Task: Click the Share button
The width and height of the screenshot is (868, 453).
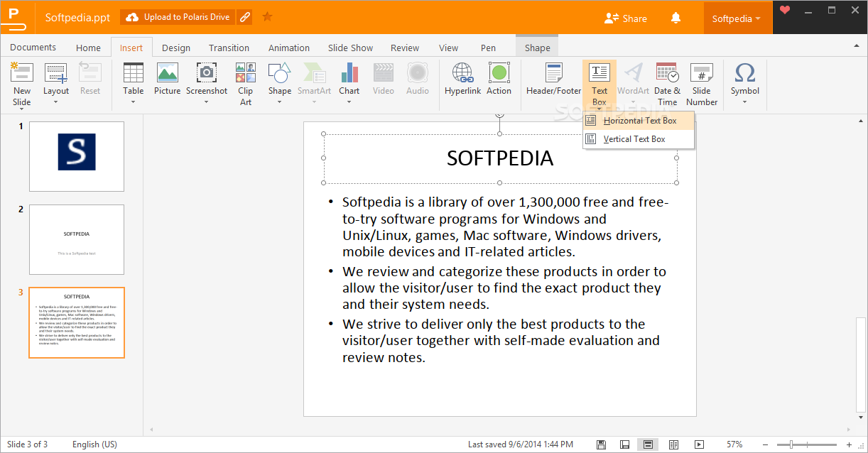Action: pos(625,18)
